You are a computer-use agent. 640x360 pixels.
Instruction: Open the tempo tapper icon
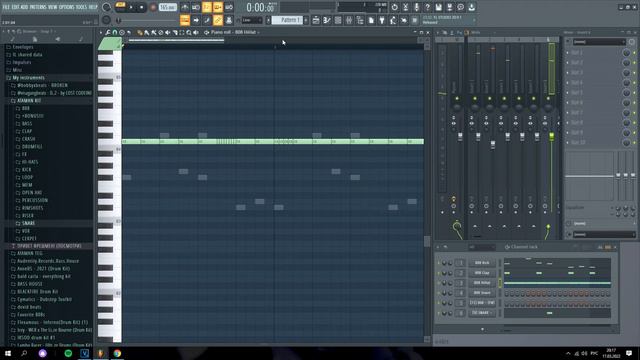[x=393, y=20]
